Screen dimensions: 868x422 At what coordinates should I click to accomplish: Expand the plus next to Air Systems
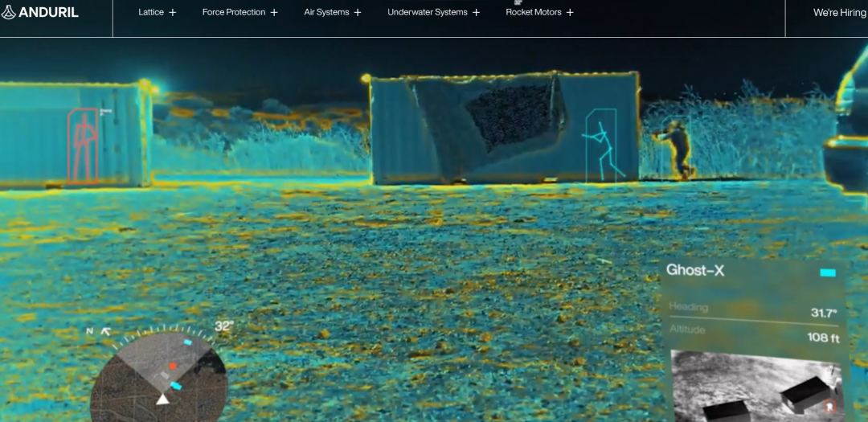coord(358,12)
